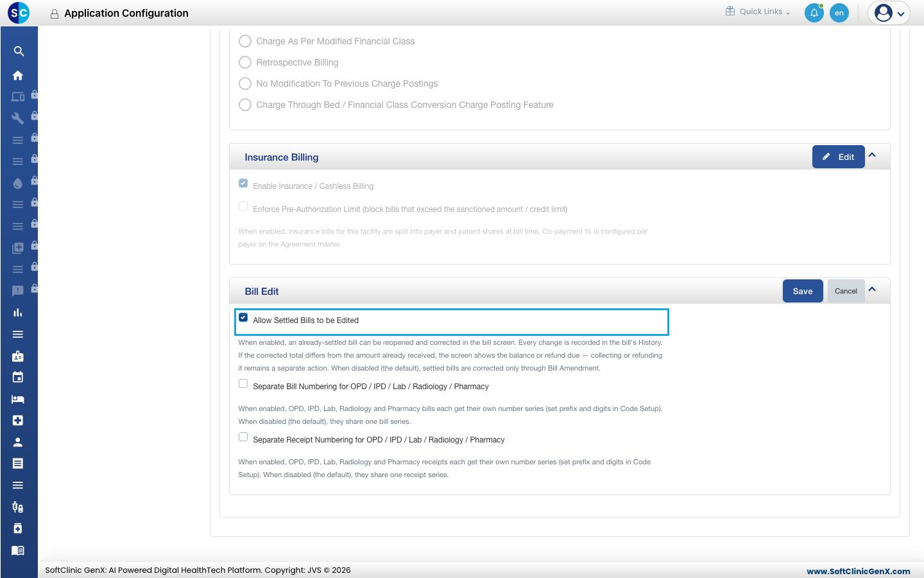
Task: Open the bed sidebar icon
Action: (x=18, y=399)
